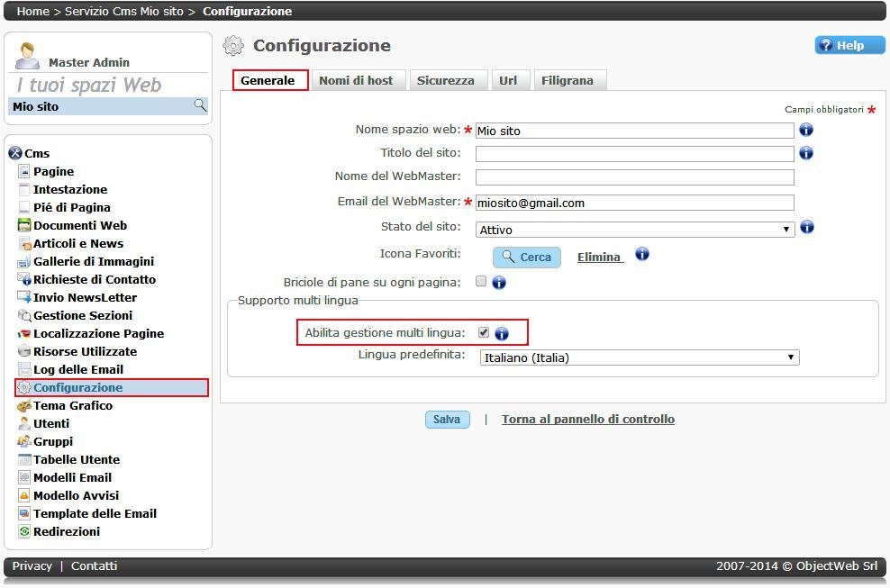Click the Help button
Screen dimensions: 890x588
(x=849, y=45)
